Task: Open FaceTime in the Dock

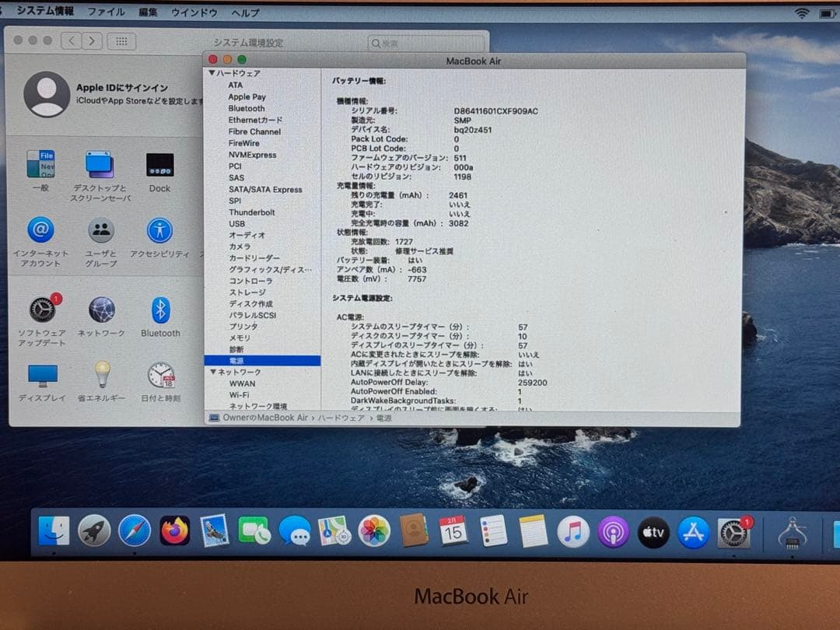Action: coord(254,531)
